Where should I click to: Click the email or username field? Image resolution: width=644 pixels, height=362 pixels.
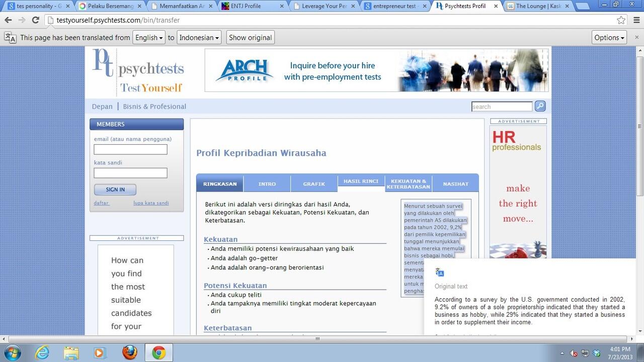coord(130,149)
